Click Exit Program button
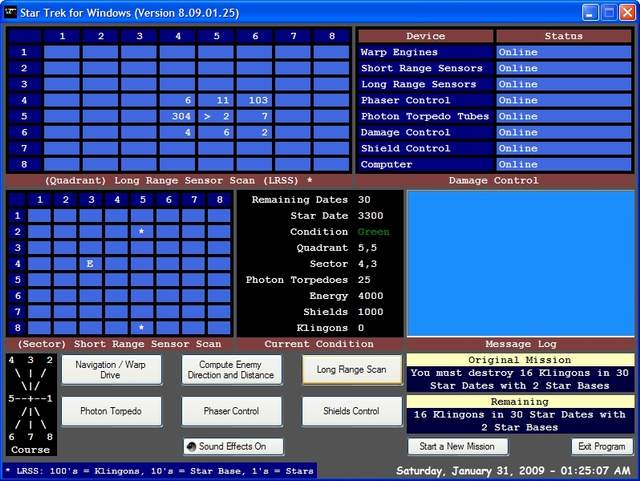 [602, 447]
